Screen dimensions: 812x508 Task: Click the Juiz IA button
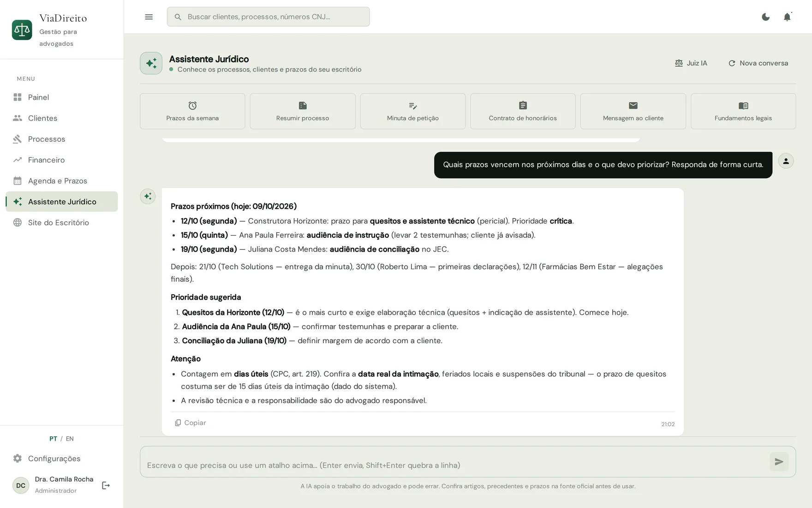[x=691, y=63]
